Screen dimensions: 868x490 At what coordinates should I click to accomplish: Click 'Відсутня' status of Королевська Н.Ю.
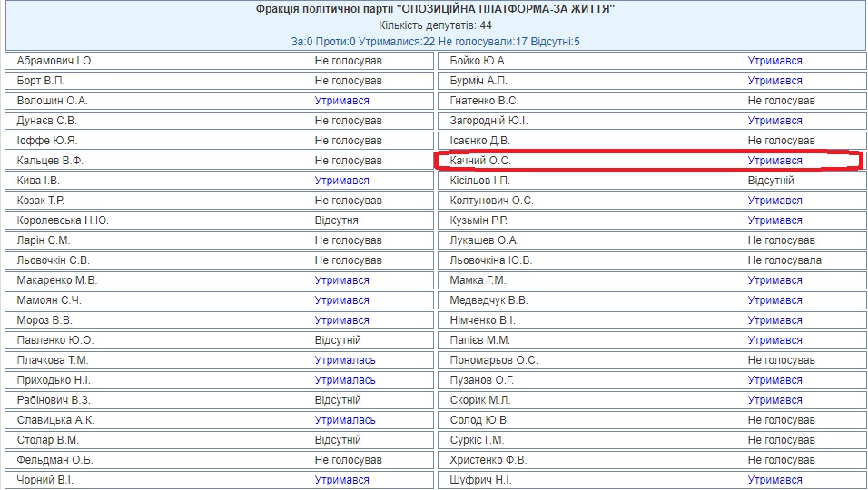pos(337,220)
